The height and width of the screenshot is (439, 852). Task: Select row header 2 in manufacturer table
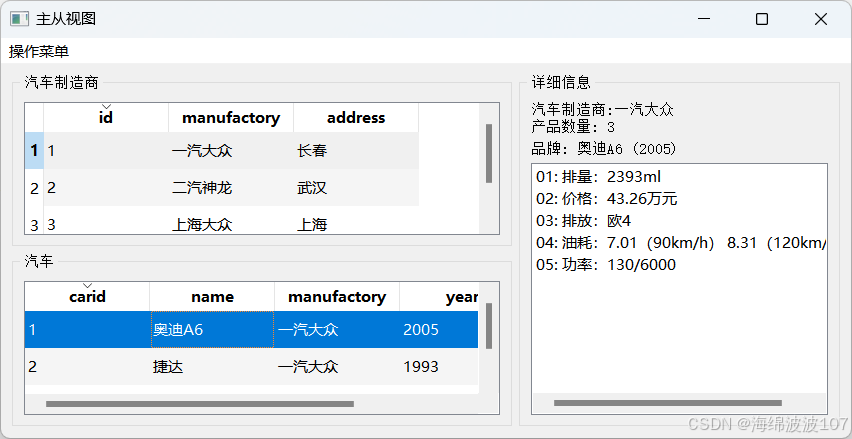tap(34, 188)
